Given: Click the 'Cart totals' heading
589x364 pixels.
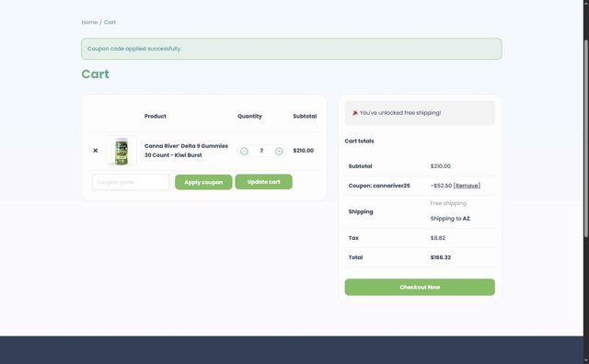Looking at the screenshot, I should point(359,141).
